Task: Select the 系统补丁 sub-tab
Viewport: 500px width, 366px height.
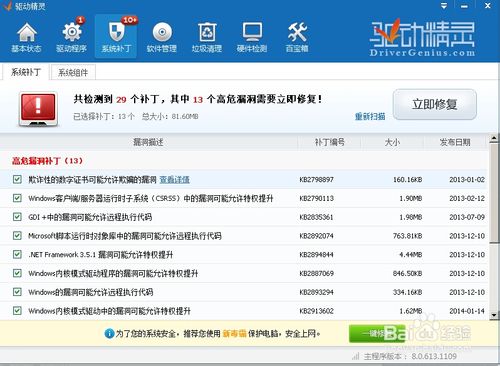Action: pos(26,72)
